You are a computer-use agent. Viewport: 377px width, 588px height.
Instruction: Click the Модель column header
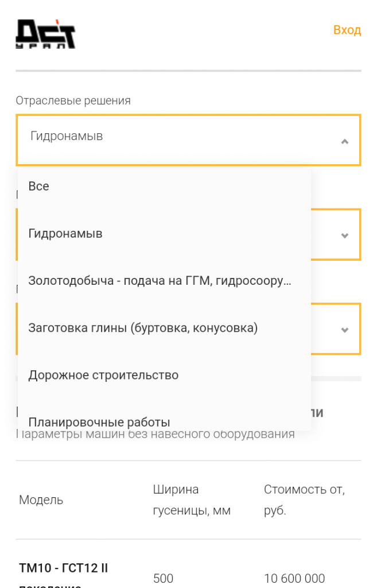click(41, 500)
